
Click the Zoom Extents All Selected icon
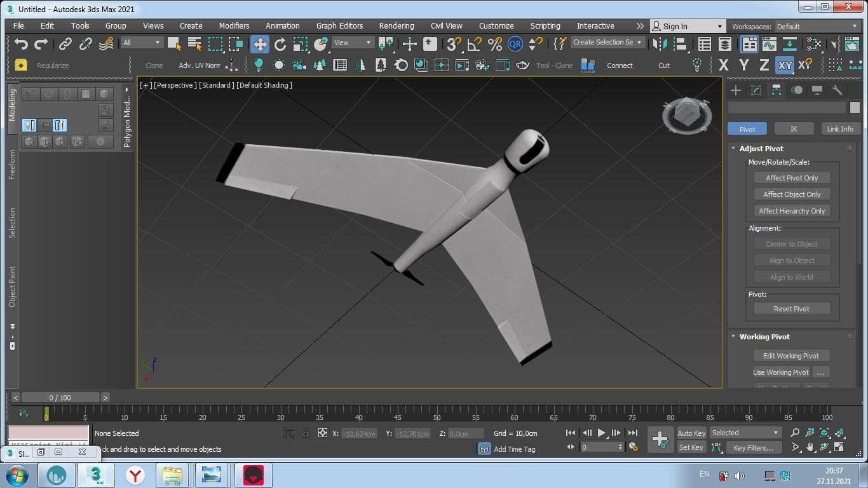(840, 433)
